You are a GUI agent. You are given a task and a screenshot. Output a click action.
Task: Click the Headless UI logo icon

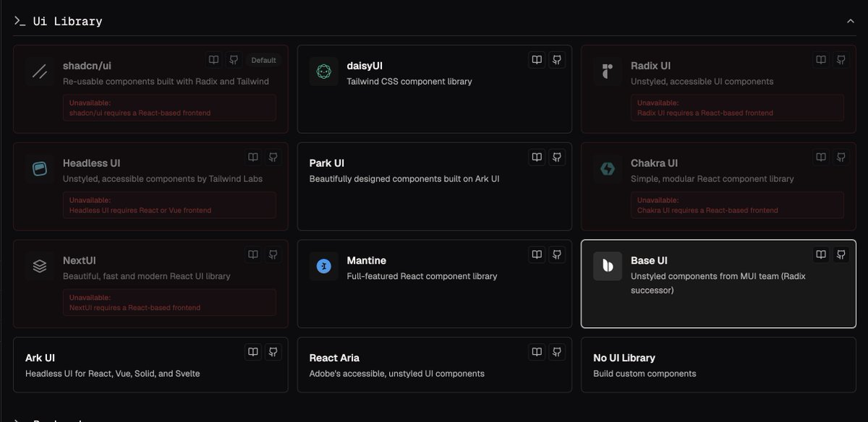point(39,169)
